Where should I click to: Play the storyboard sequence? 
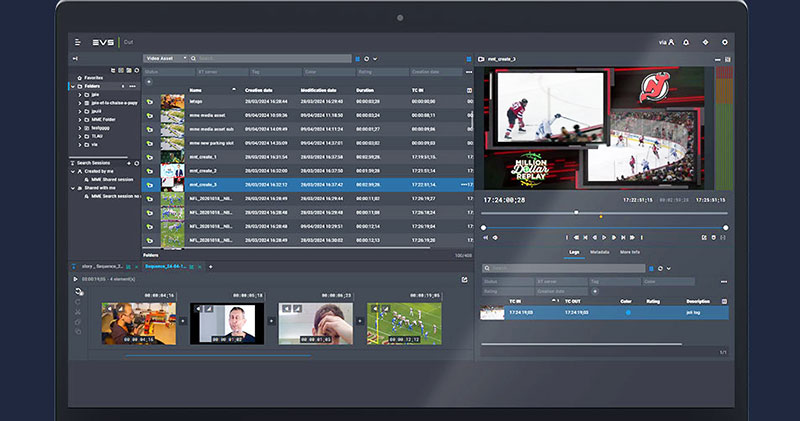pos(76,279)
